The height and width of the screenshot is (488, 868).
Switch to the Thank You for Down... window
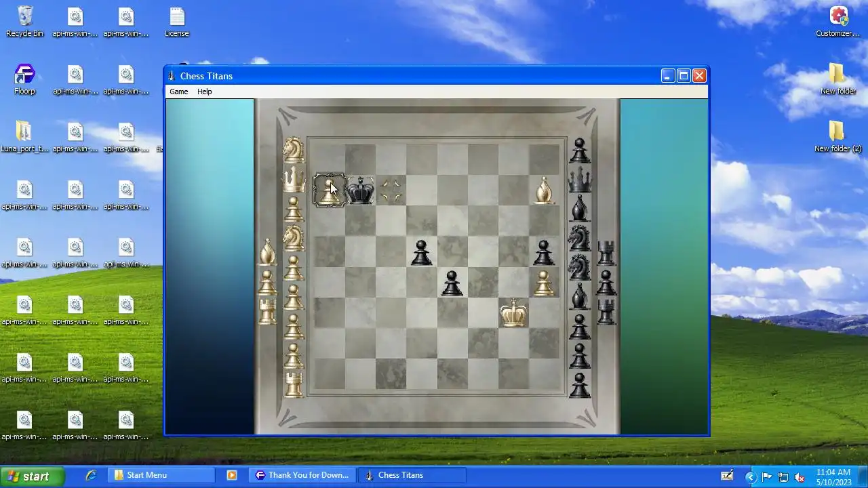(302, 475)
